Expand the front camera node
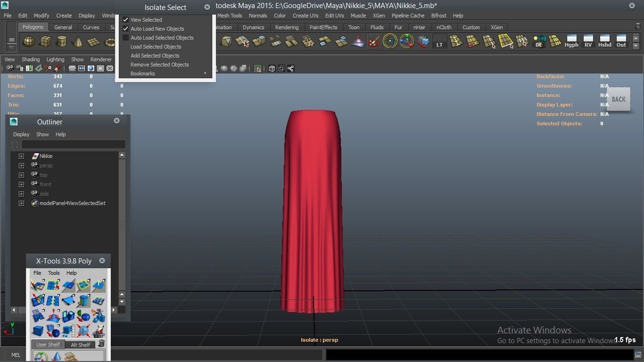The image size is (644, 362). (x=21, y=184)
